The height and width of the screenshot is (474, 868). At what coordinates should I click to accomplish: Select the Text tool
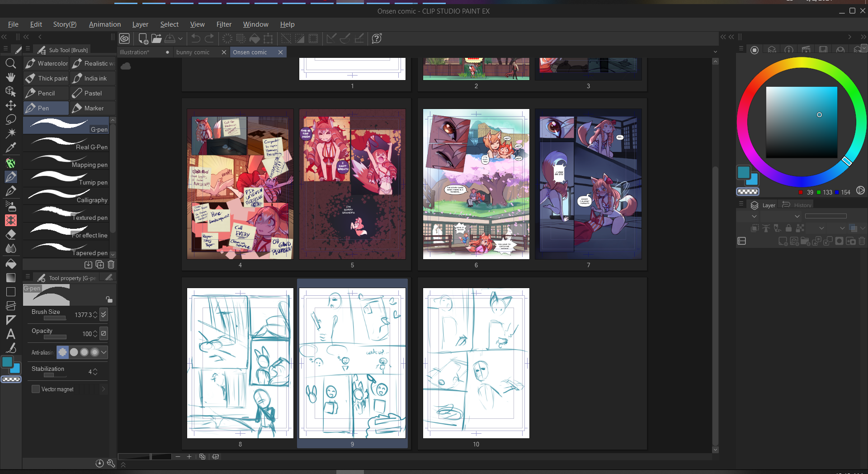click(x=11, y=334)
